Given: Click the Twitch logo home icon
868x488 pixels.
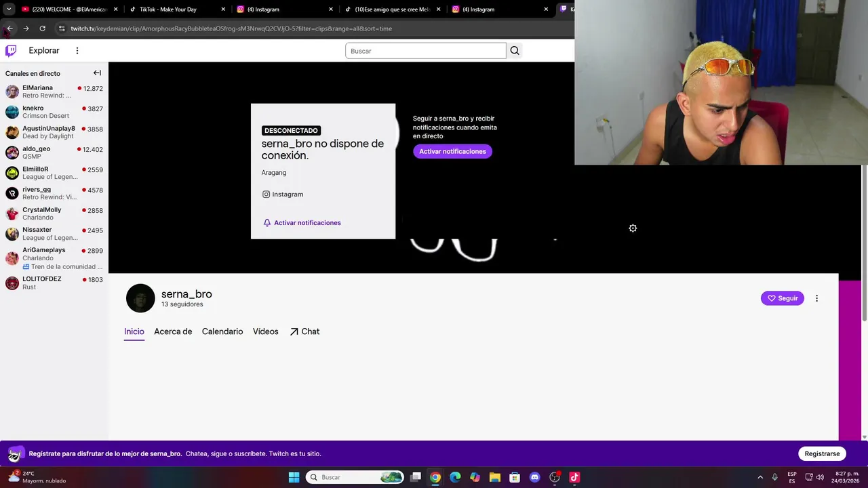Looking at the screenshot, I should (x=11, y=51).
